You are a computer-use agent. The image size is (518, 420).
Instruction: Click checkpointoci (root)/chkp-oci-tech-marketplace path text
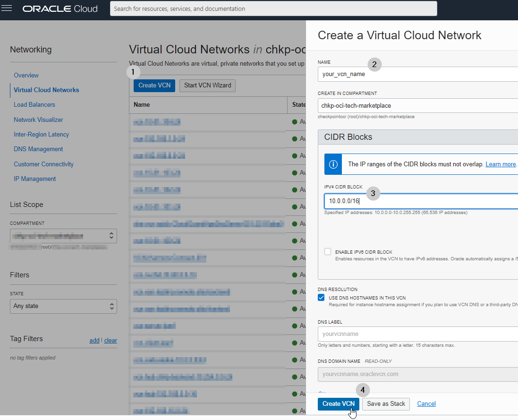point(366,117)
